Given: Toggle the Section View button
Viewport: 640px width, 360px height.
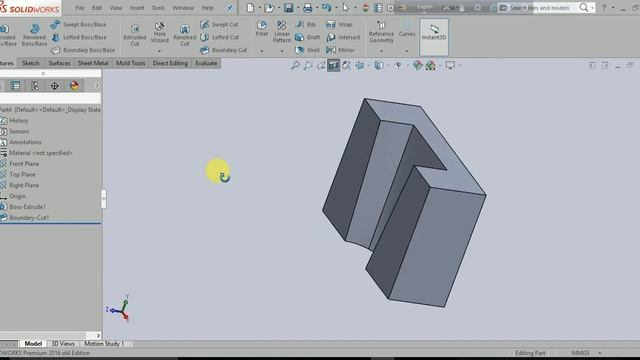Looking at the screenshot, I should [x=333, y=65].
